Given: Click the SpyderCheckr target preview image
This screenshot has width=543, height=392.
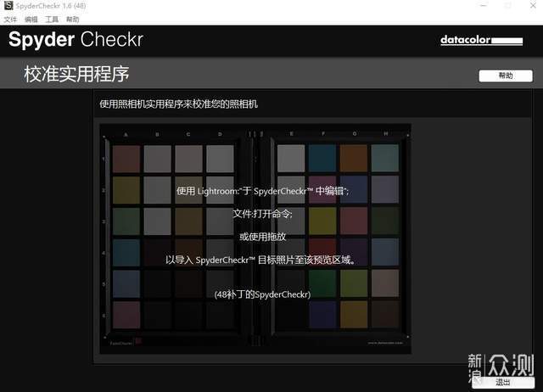Looking at the screenshot, I should [x=255, y=238].
